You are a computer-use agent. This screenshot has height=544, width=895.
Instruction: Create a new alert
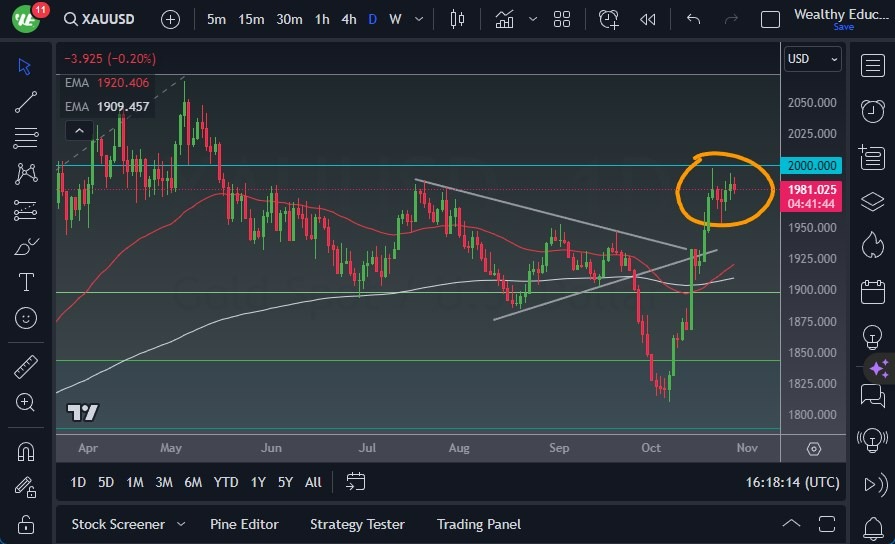(608, 19)
